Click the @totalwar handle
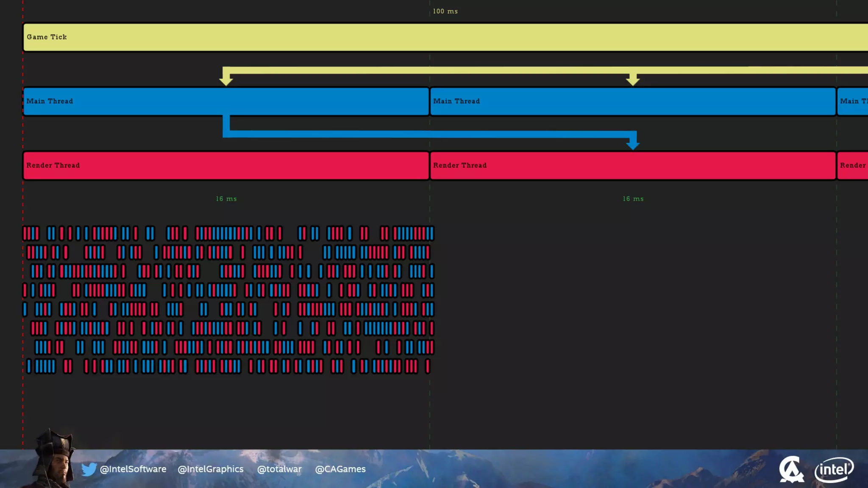Screen dimensions: 868x488 [279, 469]
